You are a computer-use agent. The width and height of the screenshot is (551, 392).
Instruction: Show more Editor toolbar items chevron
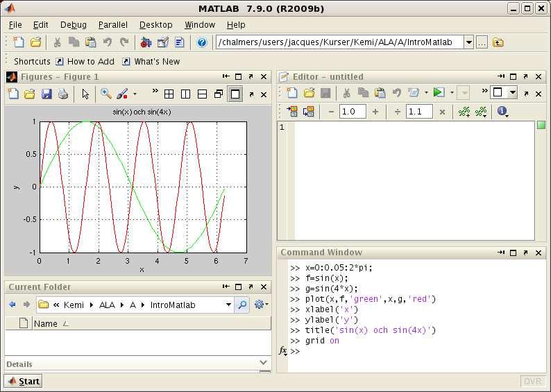[484, 91]
